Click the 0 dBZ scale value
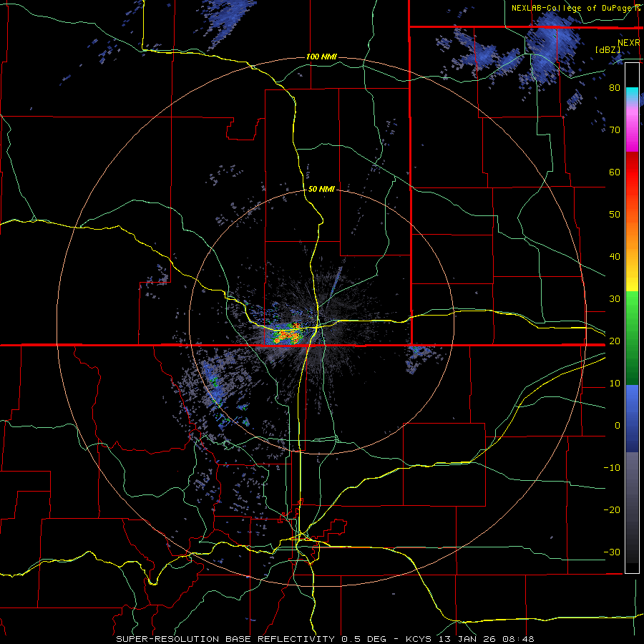 click(618, 426)
